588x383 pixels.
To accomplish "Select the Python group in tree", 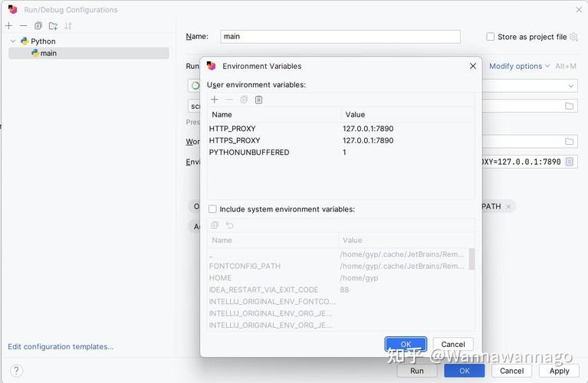I will point(38,41).
